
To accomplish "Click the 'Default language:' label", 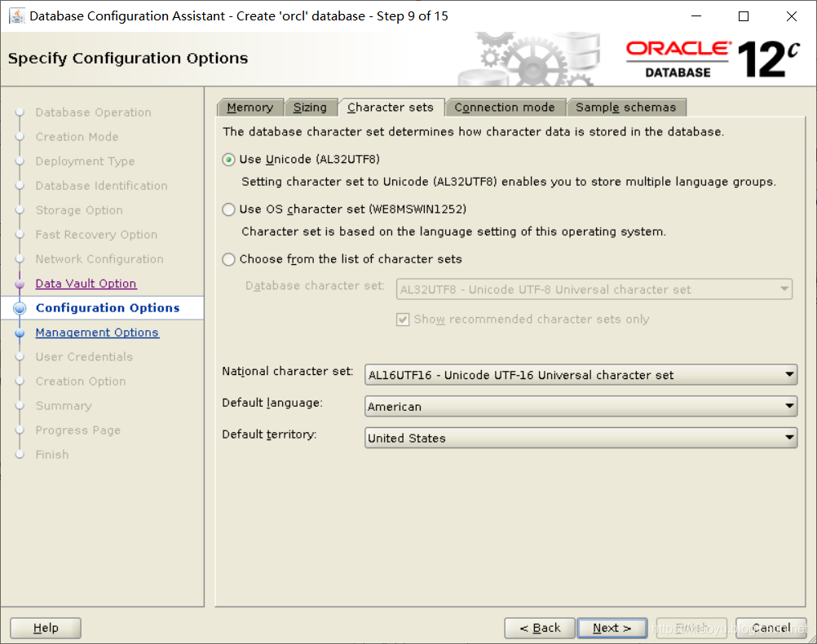I will [x=272, y=403].
